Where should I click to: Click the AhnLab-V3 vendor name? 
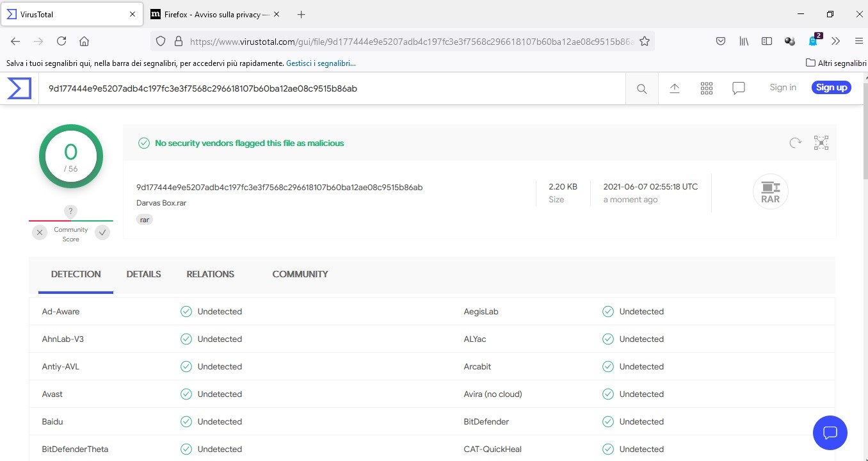pyautogui.click(x=63, y=339)
